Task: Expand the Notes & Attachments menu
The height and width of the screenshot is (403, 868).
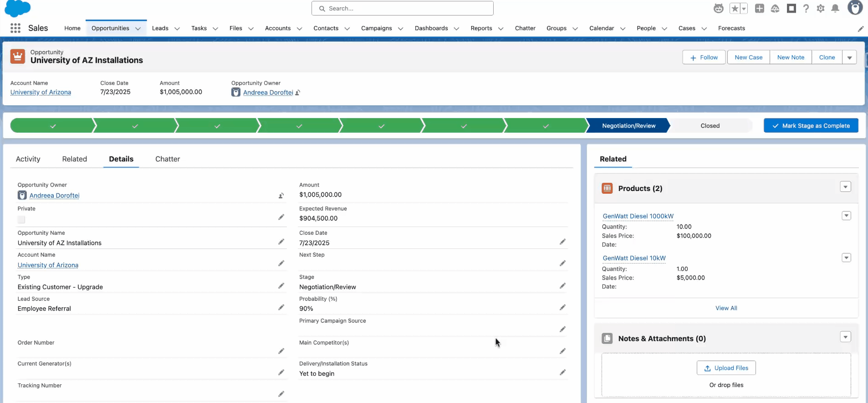Action: pos(845,337)
